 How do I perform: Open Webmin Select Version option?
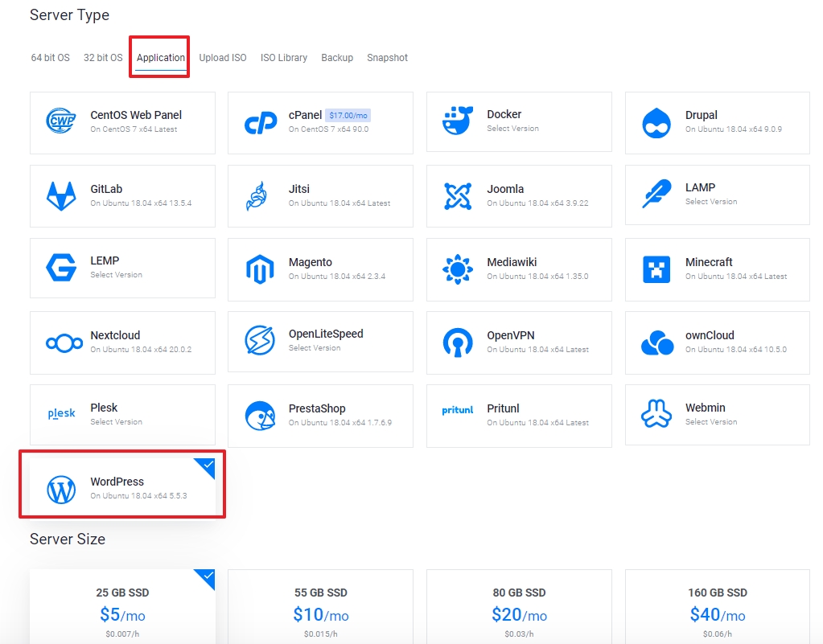coord(711,421)
